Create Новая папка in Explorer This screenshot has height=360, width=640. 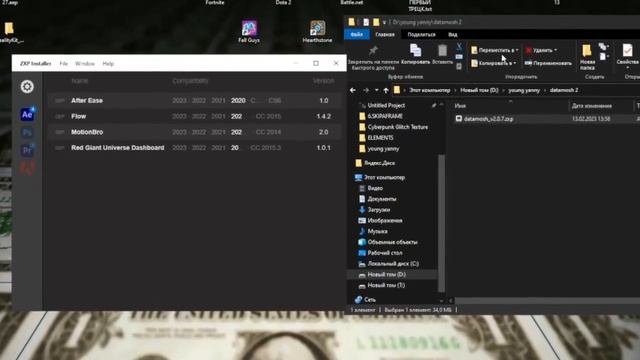587,57
